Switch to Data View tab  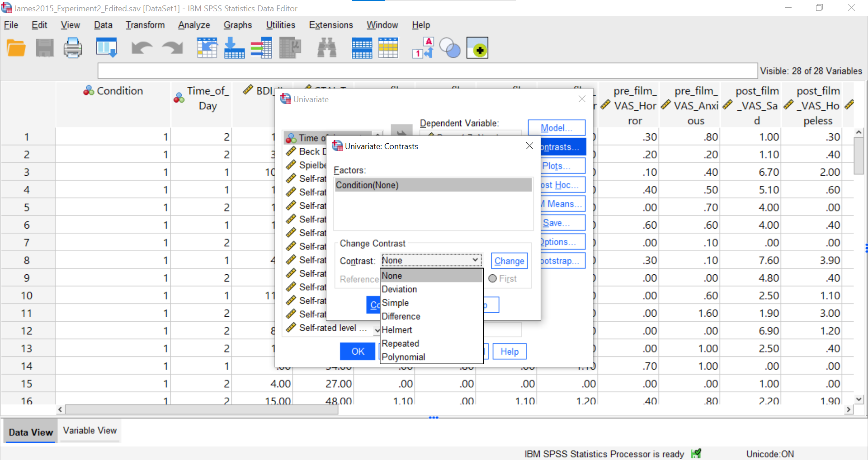[31, 432]
